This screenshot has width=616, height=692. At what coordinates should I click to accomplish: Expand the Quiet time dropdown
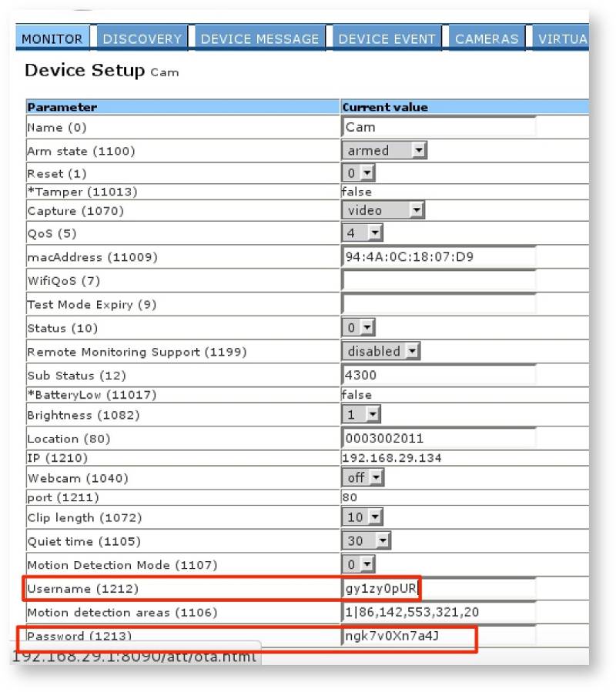pos(366,541)
